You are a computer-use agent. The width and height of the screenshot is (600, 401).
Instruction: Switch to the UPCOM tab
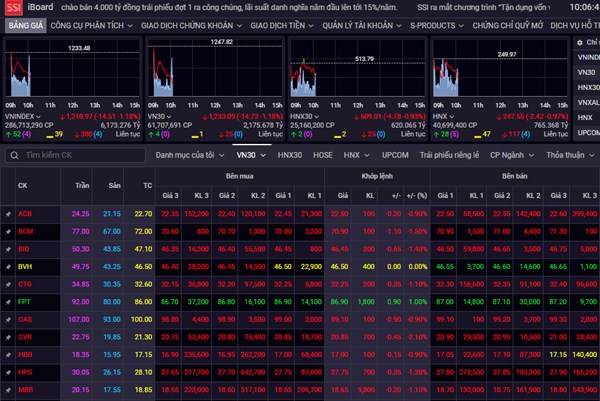[x=395, y=155]
